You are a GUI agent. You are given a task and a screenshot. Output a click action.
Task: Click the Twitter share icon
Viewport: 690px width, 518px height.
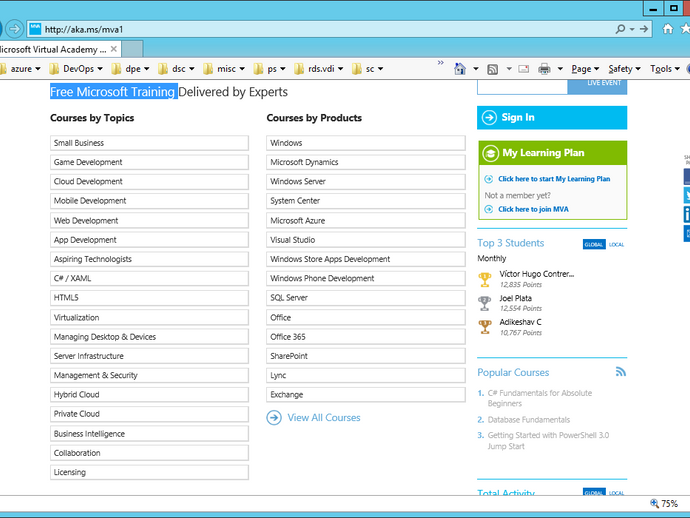point(687,195)
